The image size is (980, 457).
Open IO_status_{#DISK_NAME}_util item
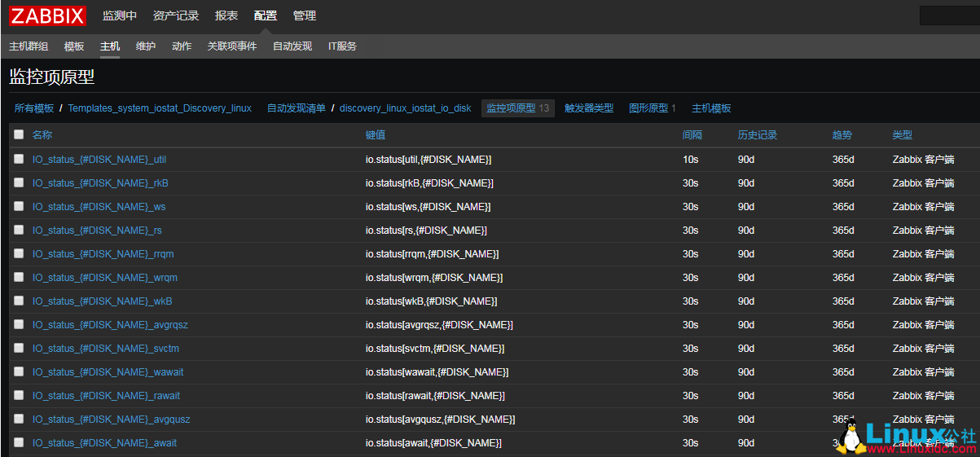point(99,160)
